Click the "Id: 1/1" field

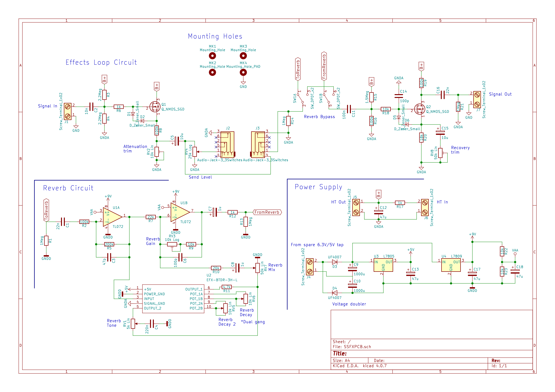[x=499, y=366]
